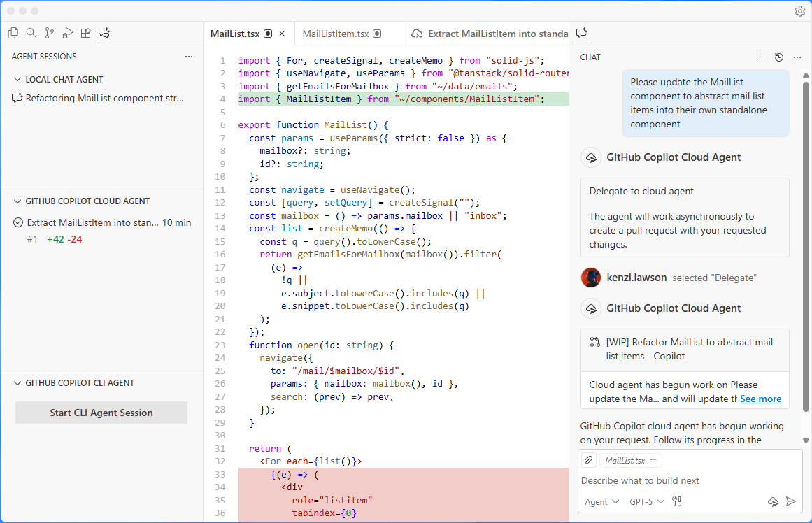
Task: Open the Source Control view
Action: (x=50, y=33)
